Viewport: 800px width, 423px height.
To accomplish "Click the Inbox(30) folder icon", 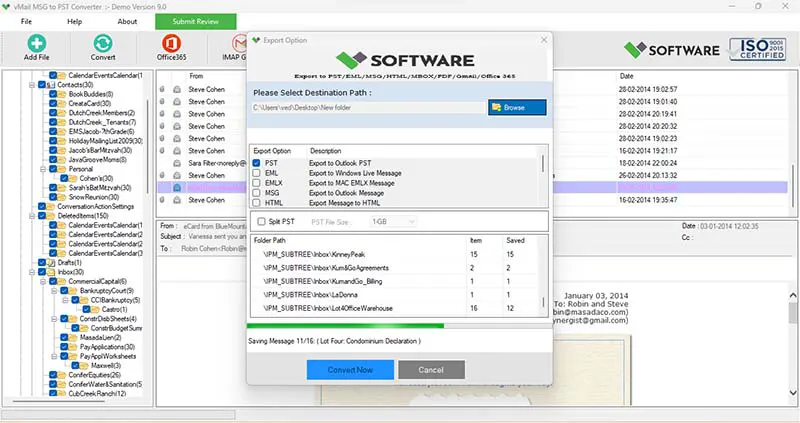I will [51, 272].
